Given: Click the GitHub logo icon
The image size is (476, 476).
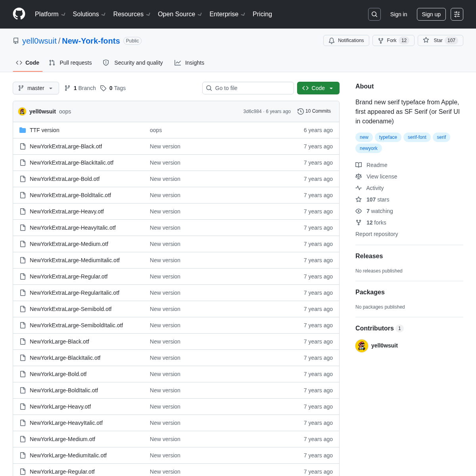Looking at the screenshot, I should tap(19, 14).
